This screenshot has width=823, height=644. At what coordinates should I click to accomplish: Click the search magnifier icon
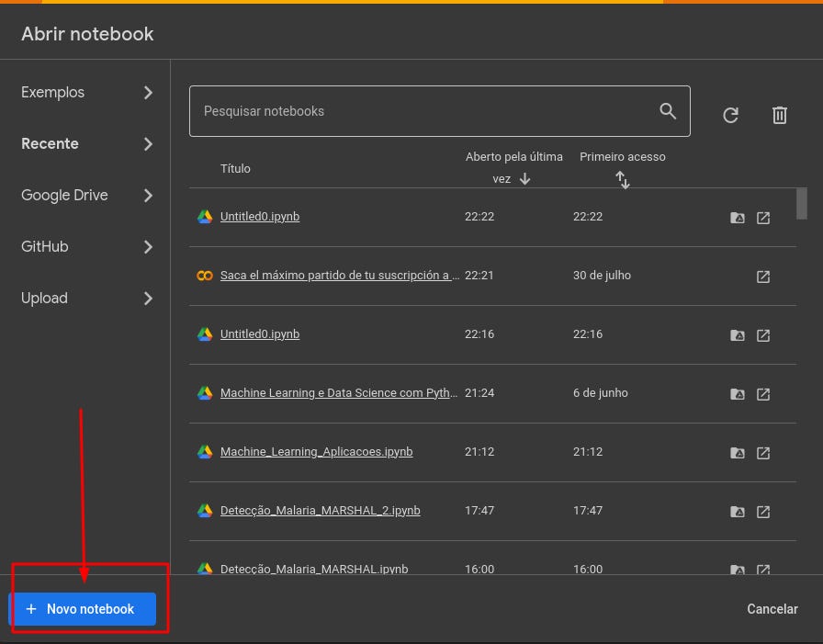click(x=668, y=111)
